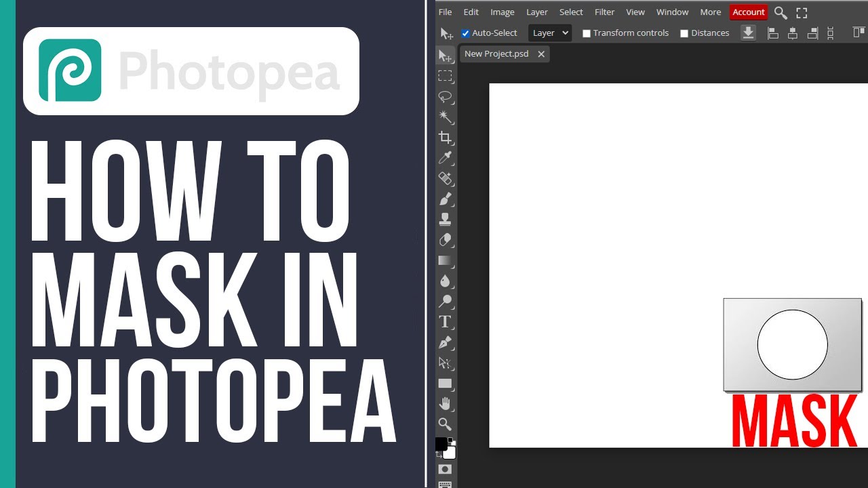Open the Layer auto-select dropdown
Image resolution: width=868 pixels, height=488 pixels.
tap(550, 33)
